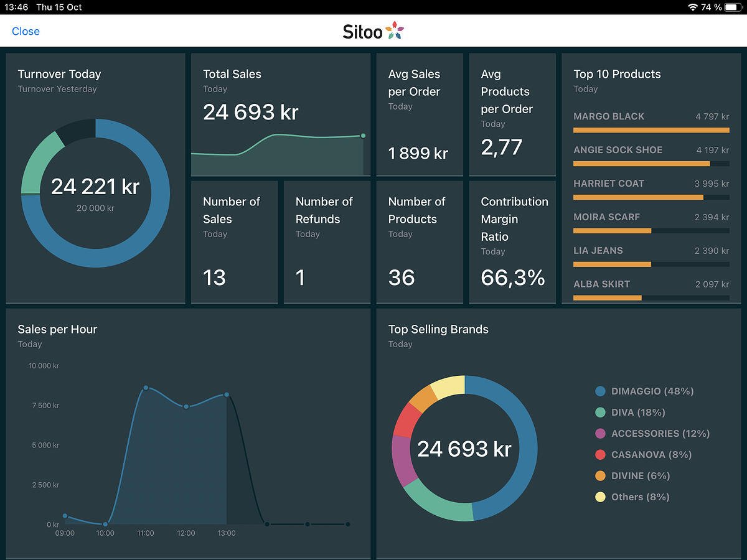Open the Number of Sales card value 13
Screen dimensions: 747x560
[215, 278]
